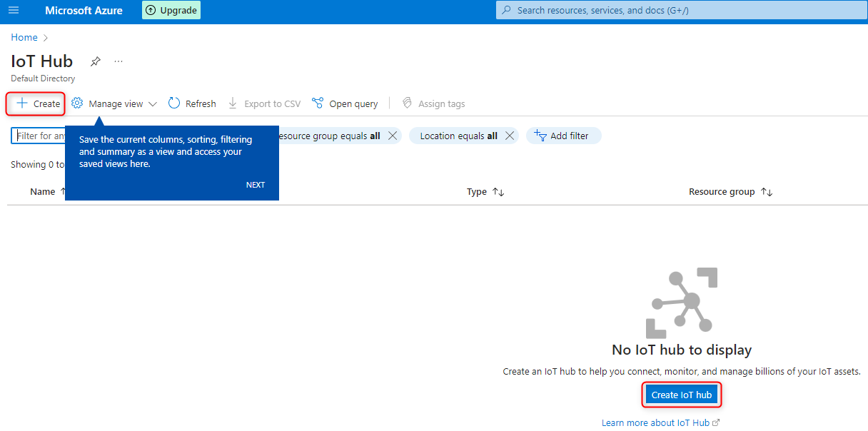Open the Resource group equals all filter

[x=329, y=136]
